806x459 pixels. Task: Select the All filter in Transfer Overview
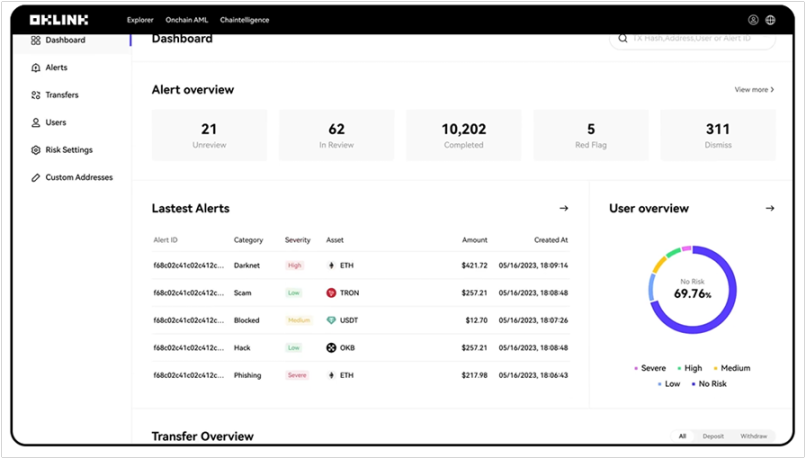point(682,436)
